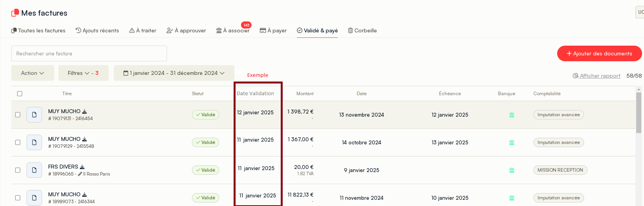Open the Corbeille tab

tap(362, 30)
